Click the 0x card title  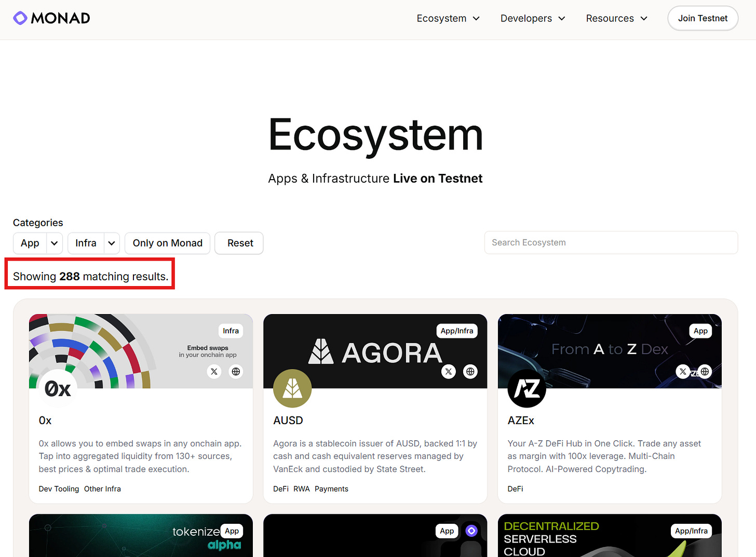[x=45, y=420]
